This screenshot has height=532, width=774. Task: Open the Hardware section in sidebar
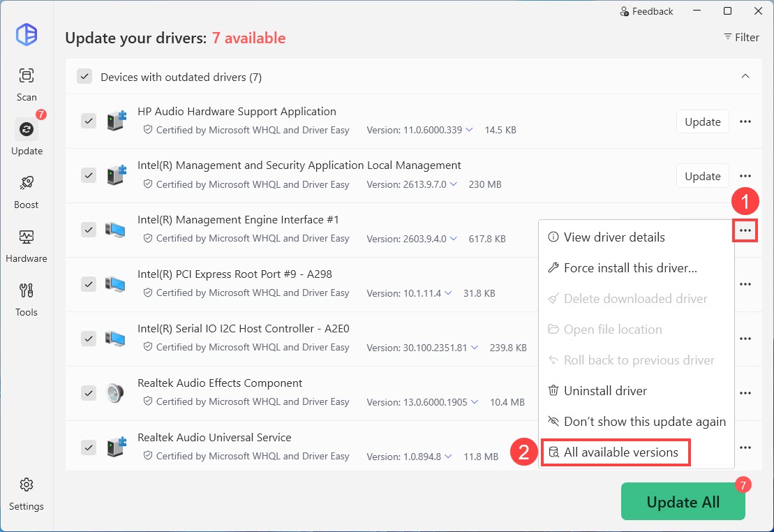coord(27,246)
